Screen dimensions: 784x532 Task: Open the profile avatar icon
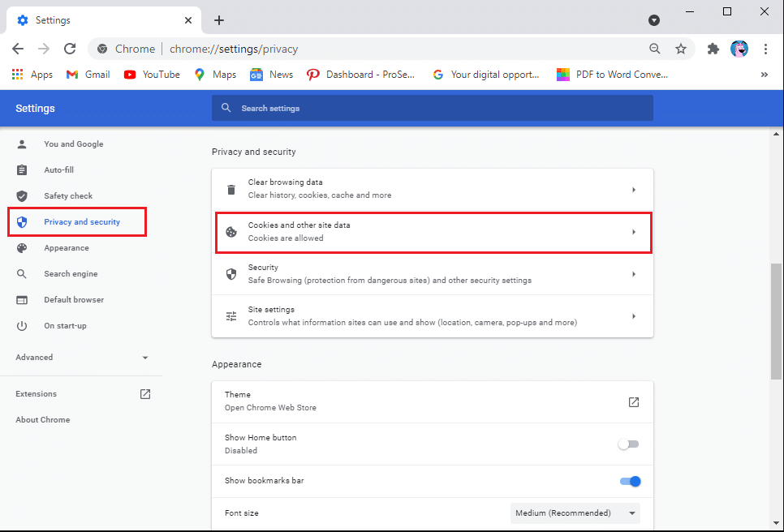point(739,49)
